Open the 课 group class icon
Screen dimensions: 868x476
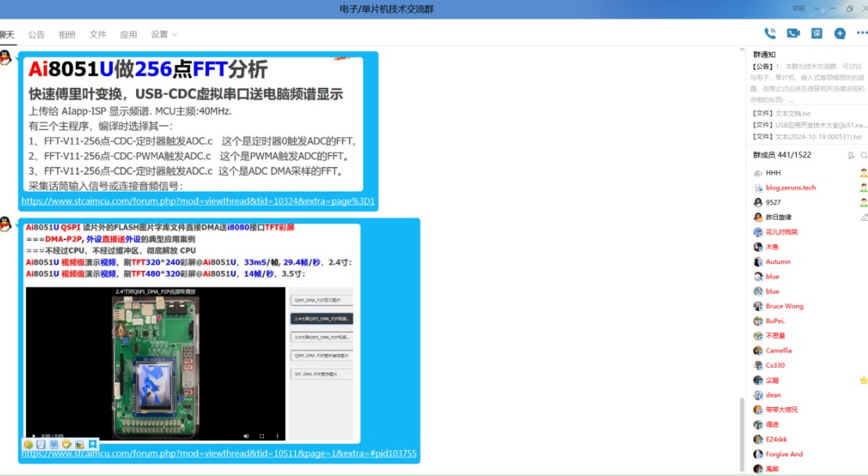816,33
